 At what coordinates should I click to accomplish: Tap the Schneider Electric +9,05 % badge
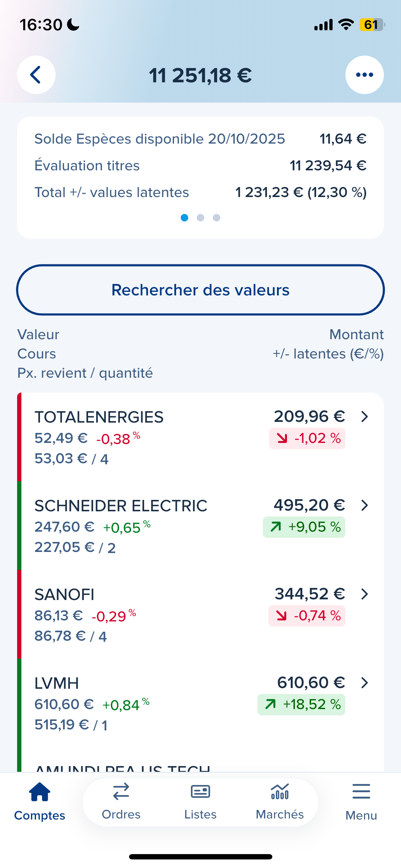point(304,527)
